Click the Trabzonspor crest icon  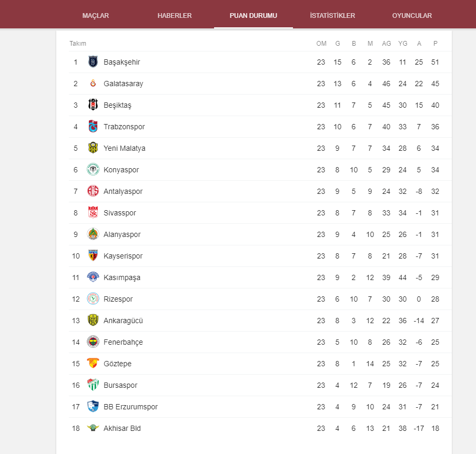pyautogui.click(x=93, y=127)
